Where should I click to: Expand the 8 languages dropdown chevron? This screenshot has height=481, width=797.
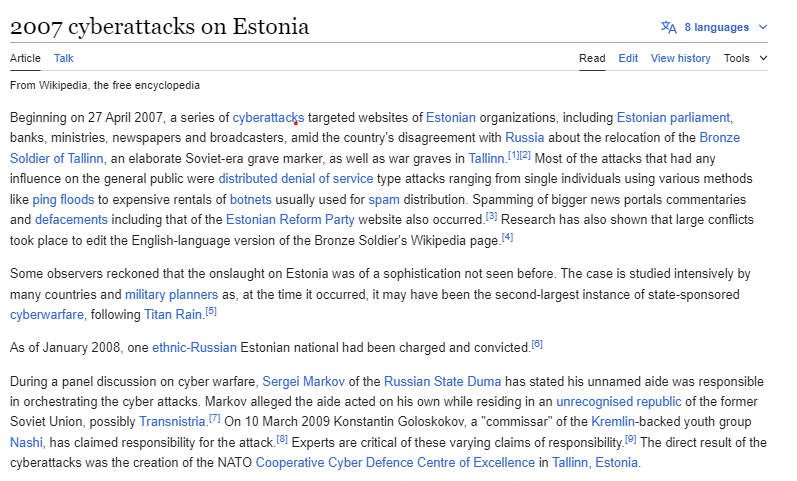[762, 27]
